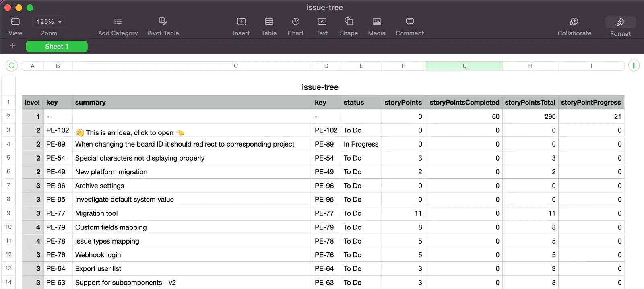Select row 1 header number
The width and height of the screenshot is (644, 289).
8,102
